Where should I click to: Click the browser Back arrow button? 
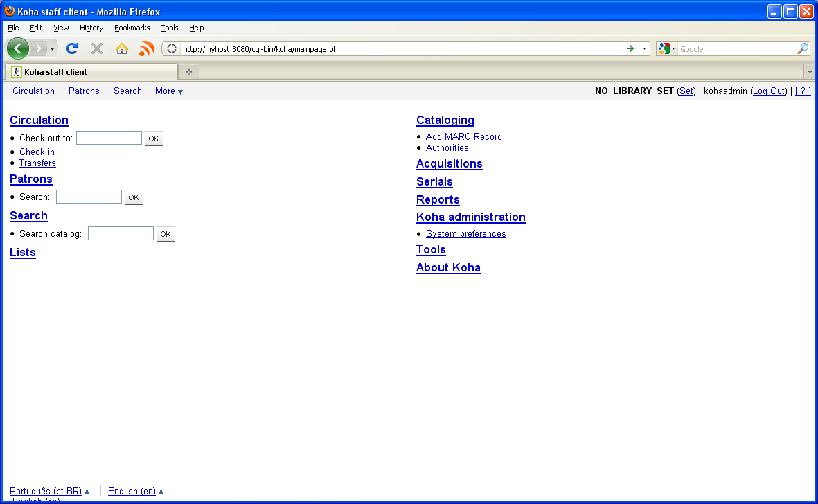[x=18, y=48]
